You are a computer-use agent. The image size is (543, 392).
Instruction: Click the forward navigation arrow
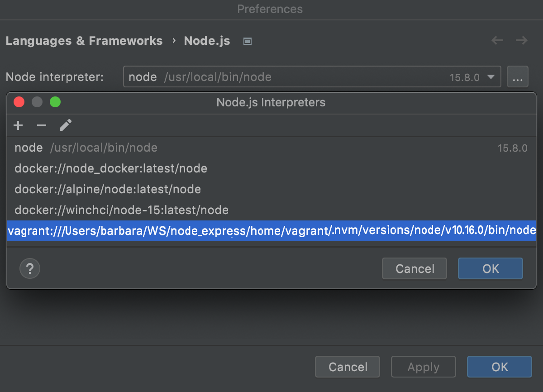[521, 40]
